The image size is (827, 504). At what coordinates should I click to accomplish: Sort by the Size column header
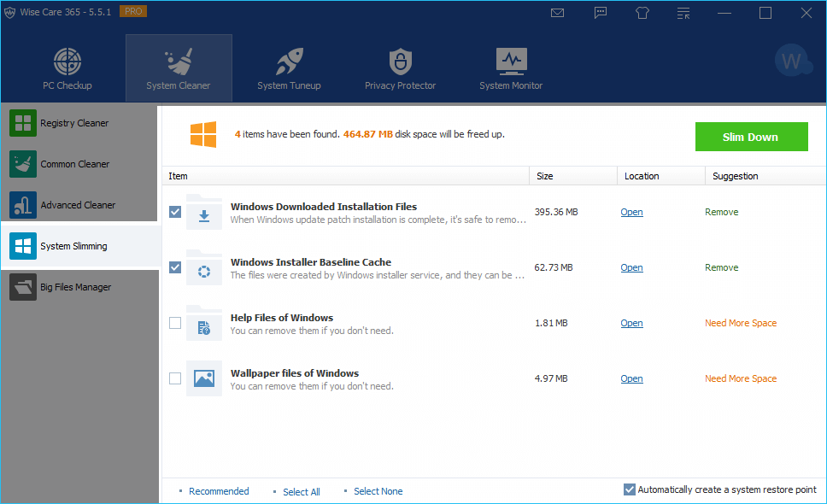573,176
